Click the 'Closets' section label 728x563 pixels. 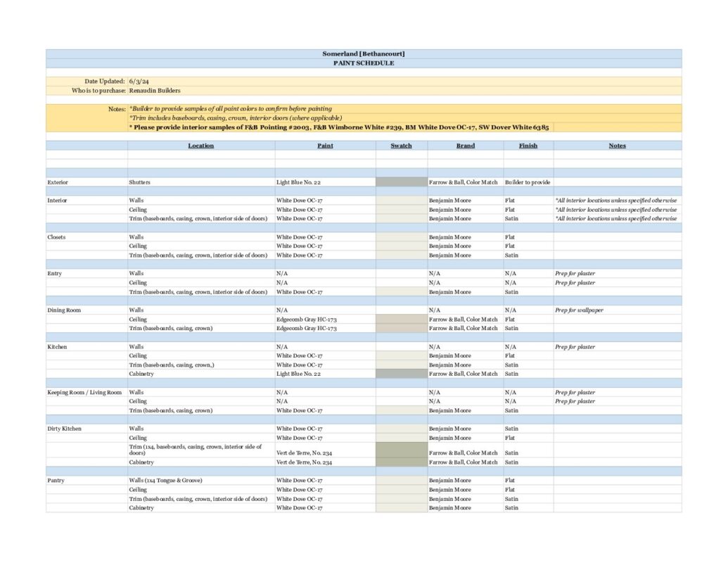pyautogui.click(x=56, y=237)
